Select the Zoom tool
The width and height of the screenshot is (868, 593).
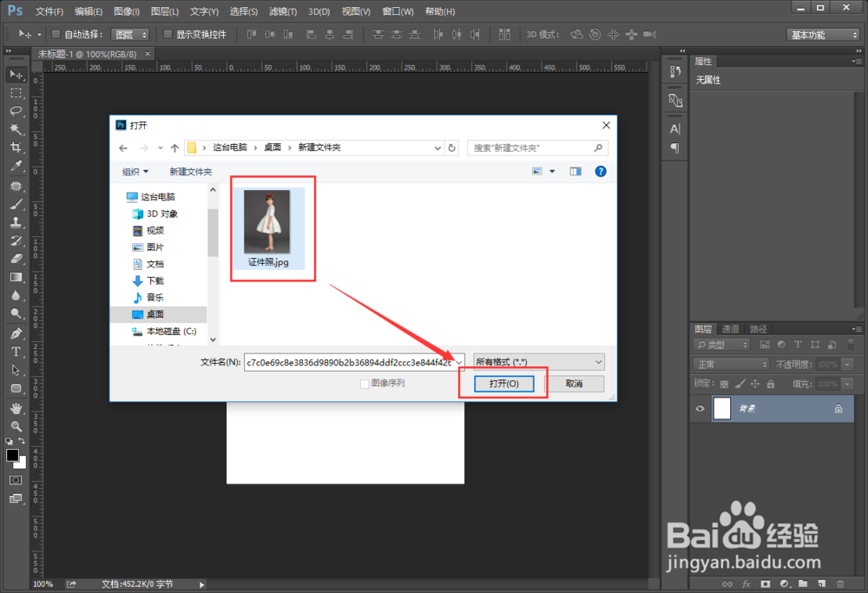click(x=16, y=427)
